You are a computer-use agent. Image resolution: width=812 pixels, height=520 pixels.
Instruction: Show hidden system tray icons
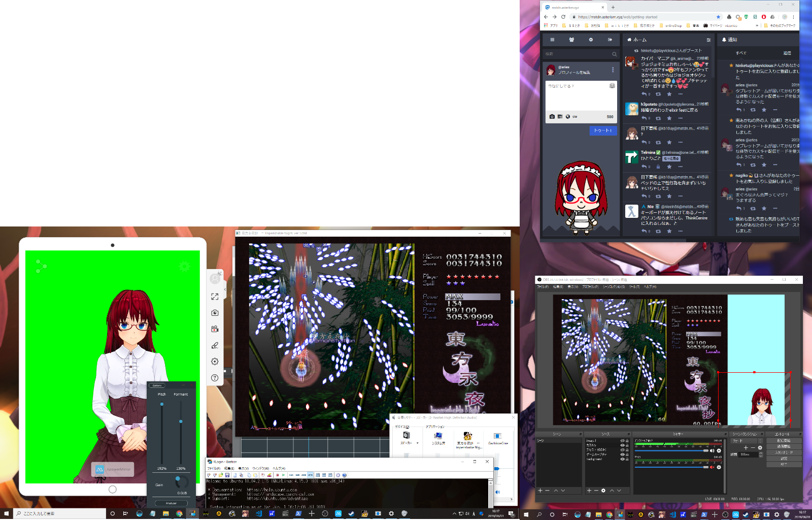tap(454, 513)
